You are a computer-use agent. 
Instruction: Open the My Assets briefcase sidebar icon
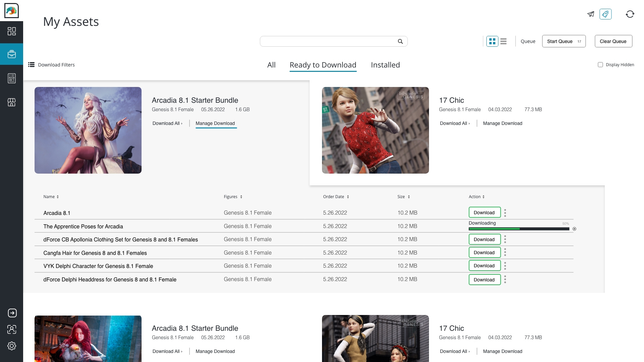pos(12,54)
